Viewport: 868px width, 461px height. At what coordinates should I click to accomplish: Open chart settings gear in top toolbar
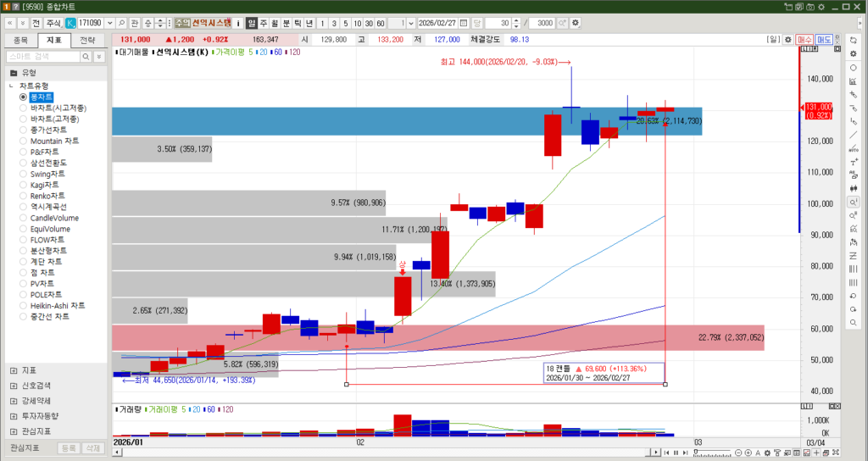tap(576, 22)
